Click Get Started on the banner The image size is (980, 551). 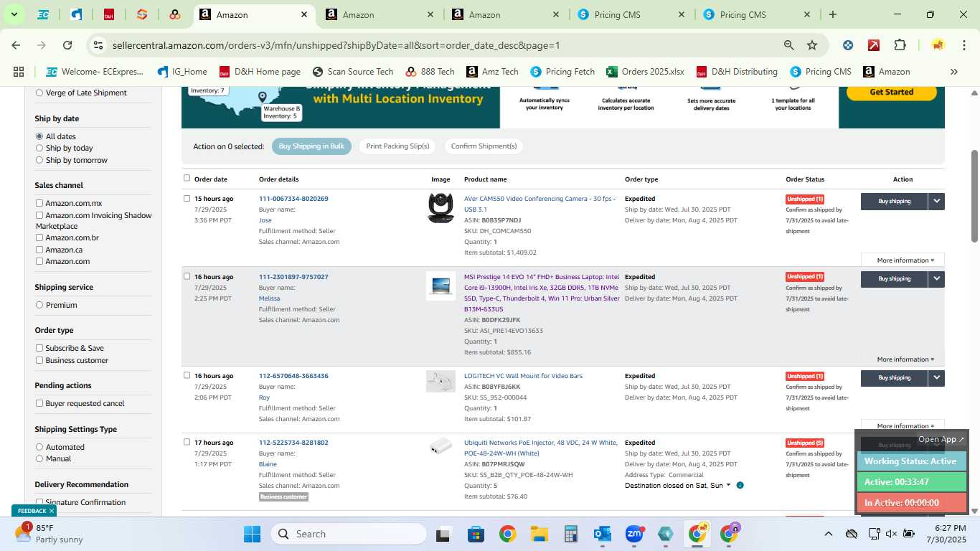tap(891, 92)
